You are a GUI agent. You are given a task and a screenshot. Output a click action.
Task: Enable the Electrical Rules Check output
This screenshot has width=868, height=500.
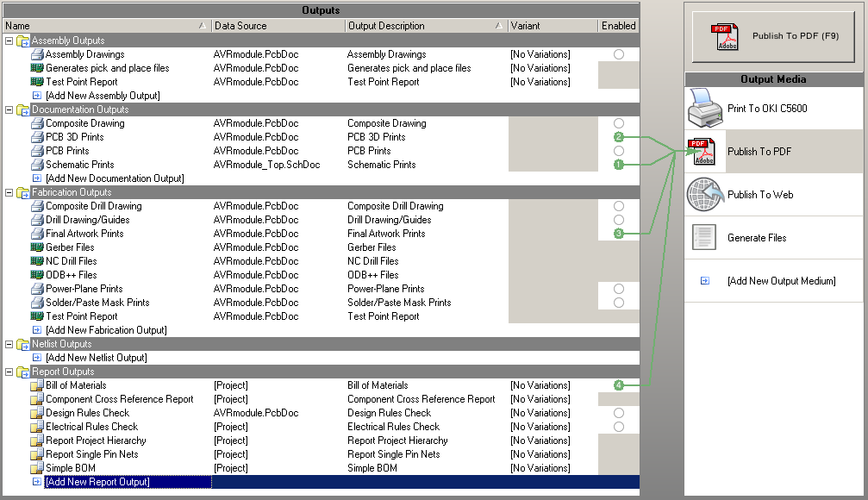619,427
